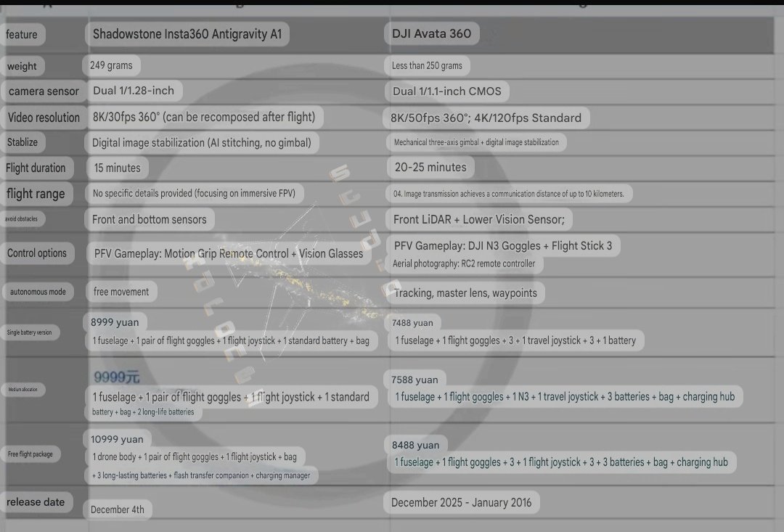Click 'Dual 1/1.1-inch CMOS' cell
The height and width of the screenshot is (532, 784).
point(447,91)
